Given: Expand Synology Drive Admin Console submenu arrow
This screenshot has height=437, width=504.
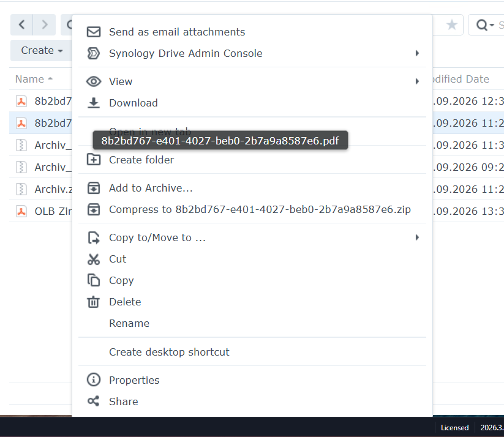Looking at the screenshot, I should point(417,53).
